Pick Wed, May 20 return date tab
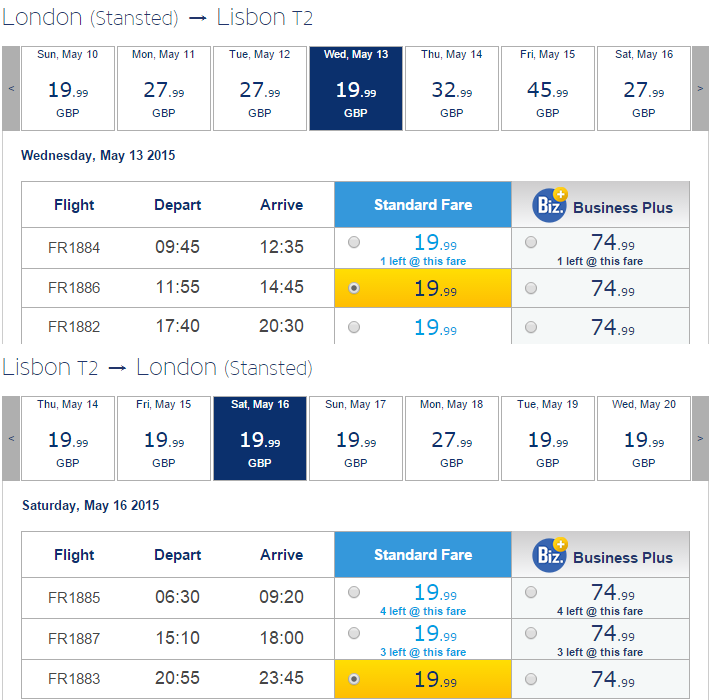 [x=644, y=438]
